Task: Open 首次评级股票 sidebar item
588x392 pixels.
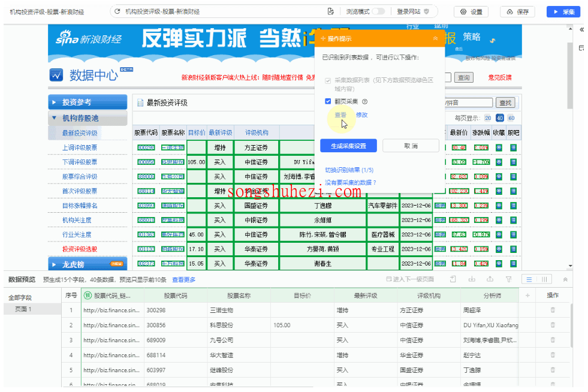Action: click(x=80, y=191)
